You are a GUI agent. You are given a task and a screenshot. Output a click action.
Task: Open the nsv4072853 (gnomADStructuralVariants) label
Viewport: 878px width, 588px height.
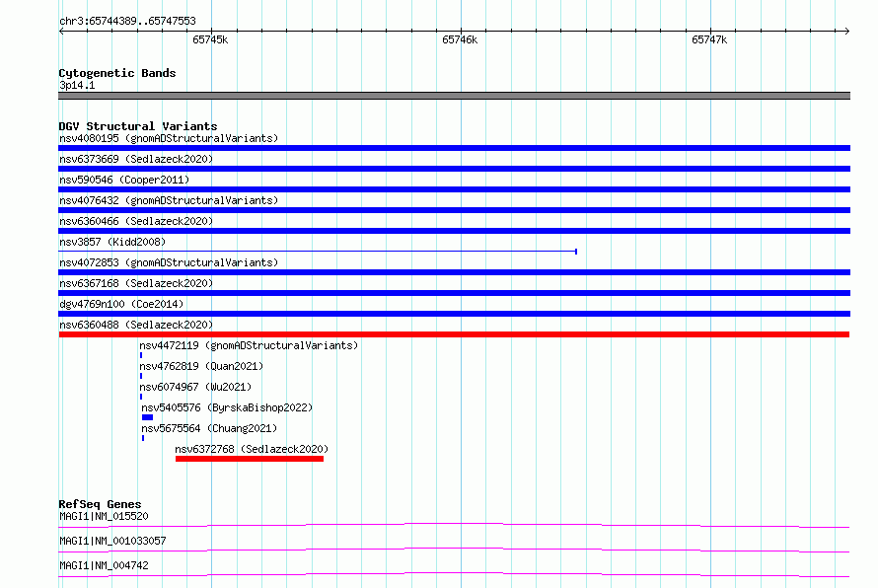pos(169,262)
